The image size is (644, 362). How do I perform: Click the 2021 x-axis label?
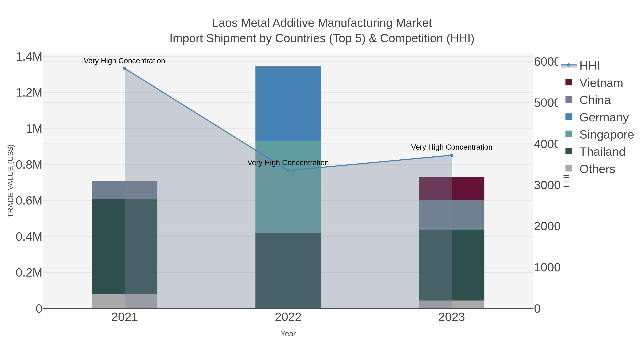click(x=125, y=317)
